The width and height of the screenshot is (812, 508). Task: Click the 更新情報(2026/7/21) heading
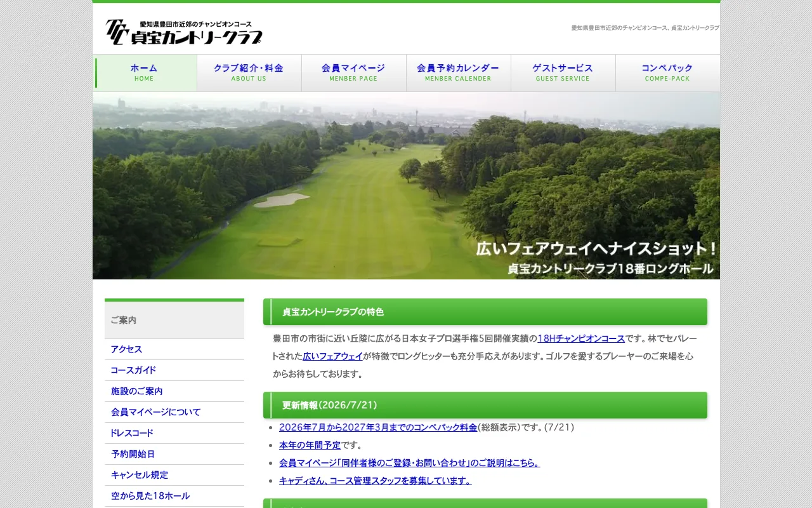[485, 405]
